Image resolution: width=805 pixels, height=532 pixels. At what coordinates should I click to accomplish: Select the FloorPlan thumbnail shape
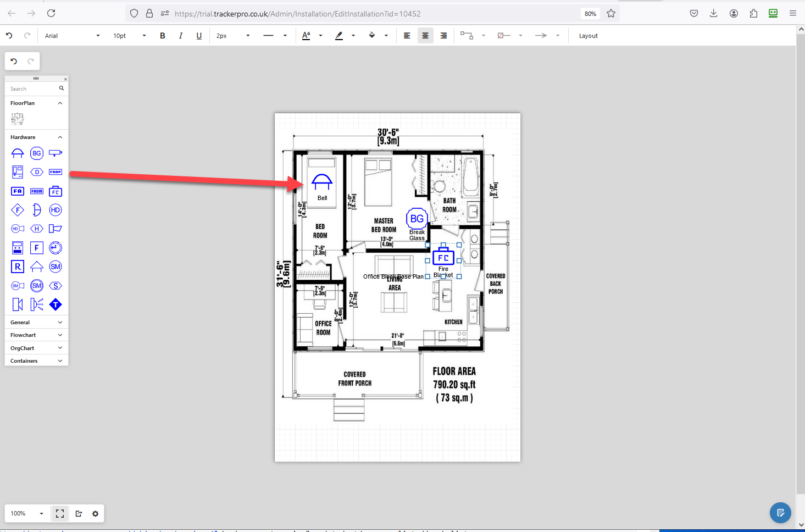click(x=18, y=119)
